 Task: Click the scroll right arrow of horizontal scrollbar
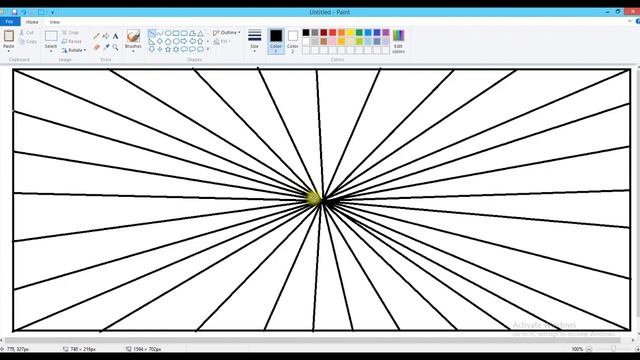633,340
